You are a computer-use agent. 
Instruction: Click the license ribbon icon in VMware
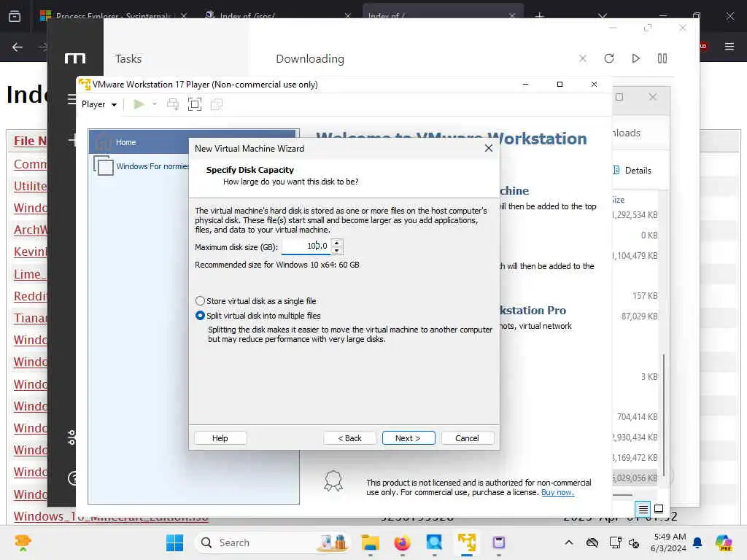click(333, 481)
